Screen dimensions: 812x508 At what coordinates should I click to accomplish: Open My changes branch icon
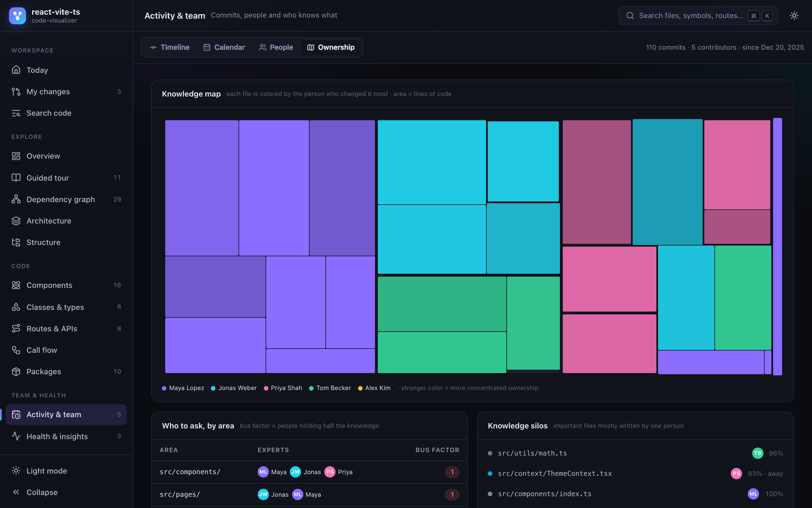[16, 91]
